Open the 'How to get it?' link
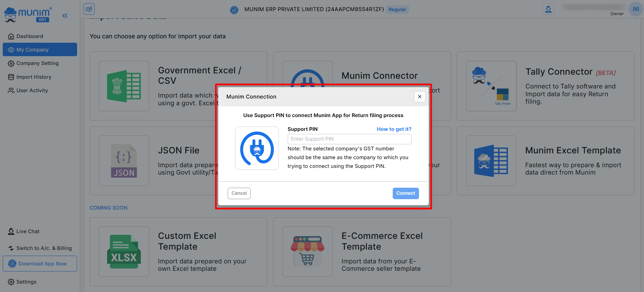Viewport: 644px width, 292px height. [394, 129]
